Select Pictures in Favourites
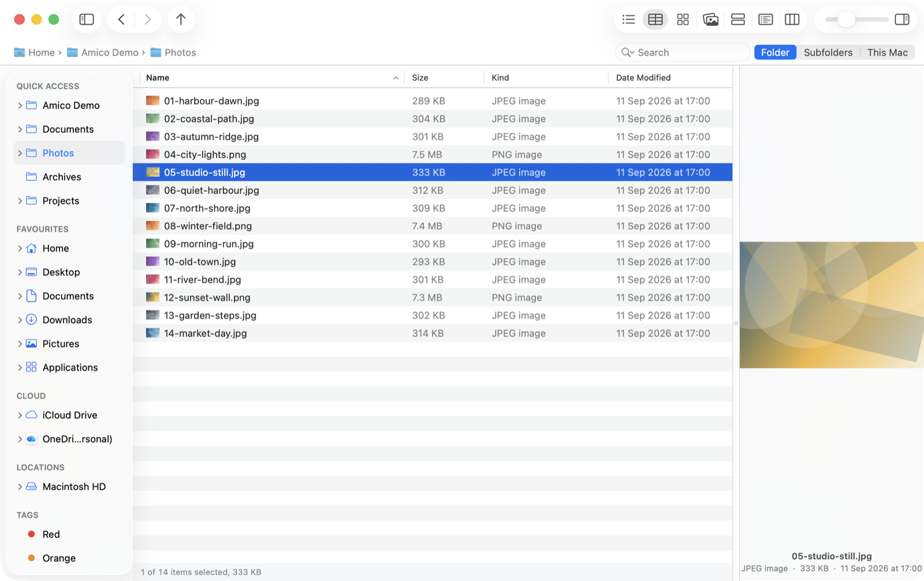Image resolution: width=924 pixels, height=581 pixels. click(69, 344)
